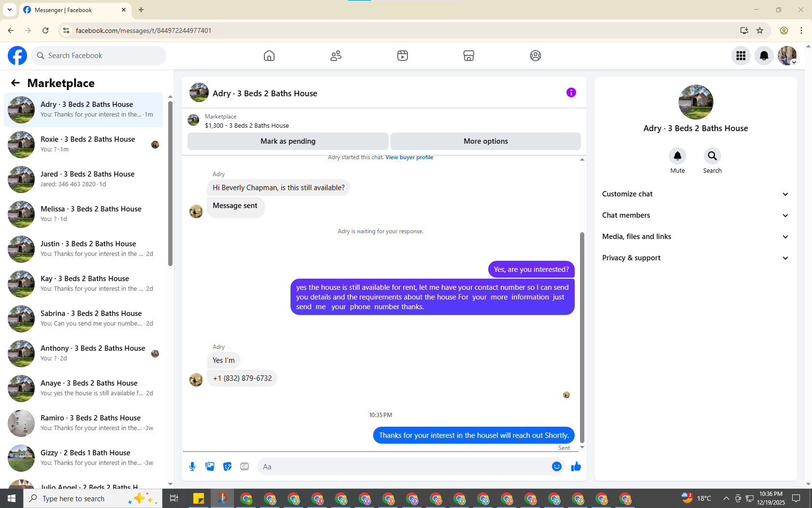The image size is (812, 508).
Task: Open the tab search dropdown arrow
Action: pos(10,10)
